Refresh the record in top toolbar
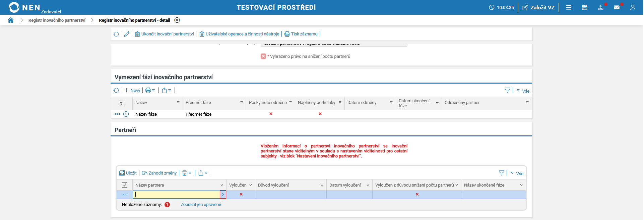The width and height of the screenshot is (644, 220). click(116, 34)
